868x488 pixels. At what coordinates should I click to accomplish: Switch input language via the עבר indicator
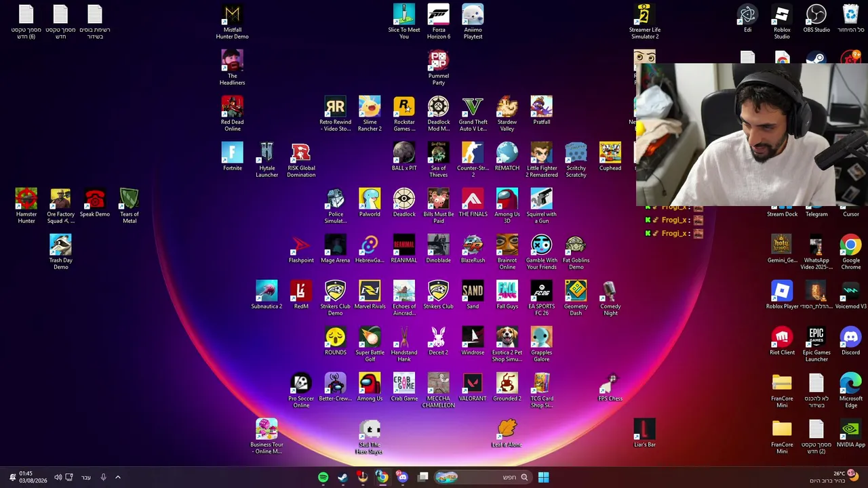coord(86,477)
